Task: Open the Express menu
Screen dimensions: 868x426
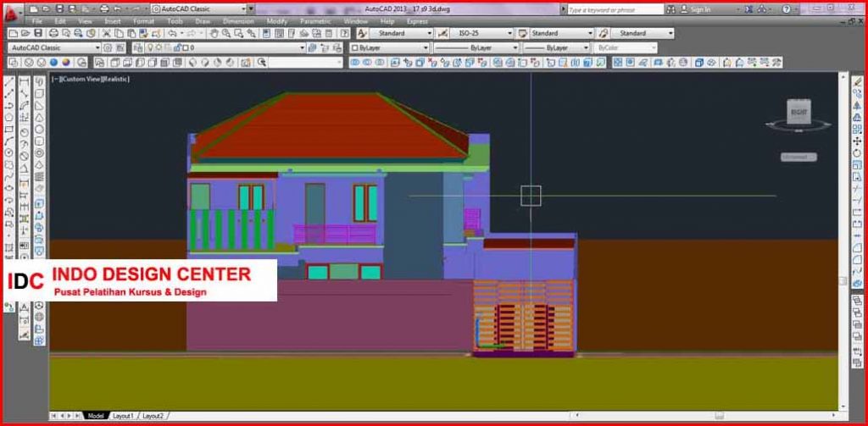Action: 417,21
